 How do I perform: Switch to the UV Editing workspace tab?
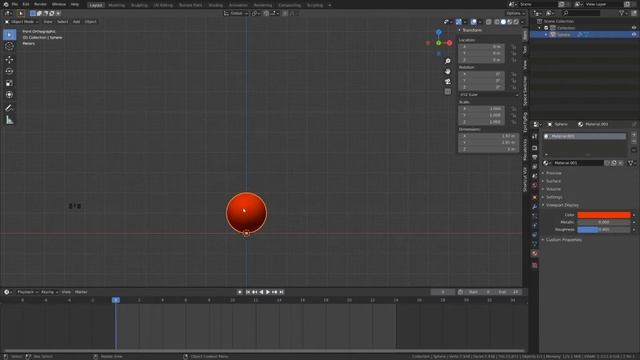click(x=163, y=5)
